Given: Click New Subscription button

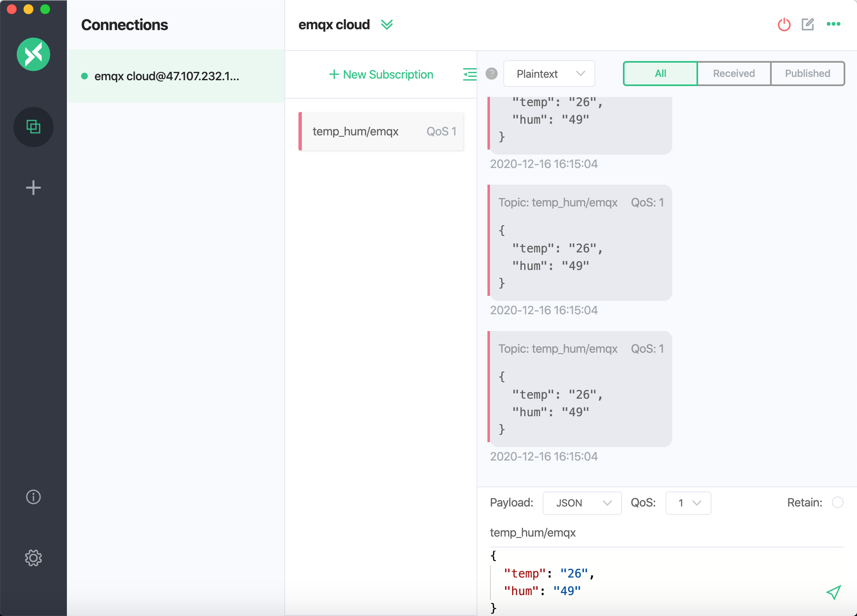Looking at the screenshot, I should pyautogui.click(x=381, y=74).
